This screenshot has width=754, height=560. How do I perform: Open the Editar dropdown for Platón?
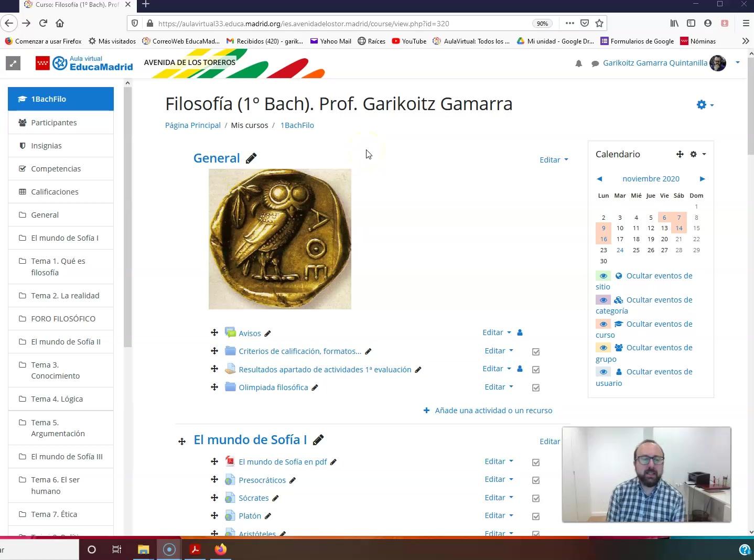coord(499,515)
